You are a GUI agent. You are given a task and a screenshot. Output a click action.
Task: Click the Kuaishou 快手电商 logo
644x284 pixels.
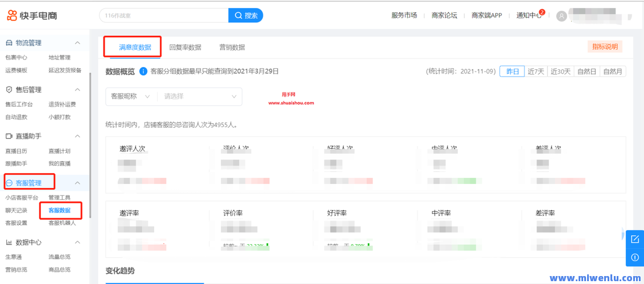(32, 15)
